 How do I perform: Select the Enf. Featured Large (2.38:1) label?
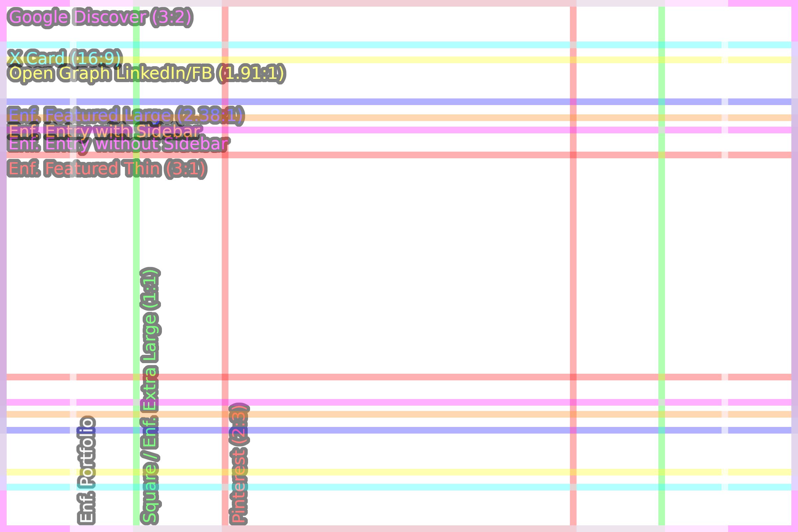point(126,116)
